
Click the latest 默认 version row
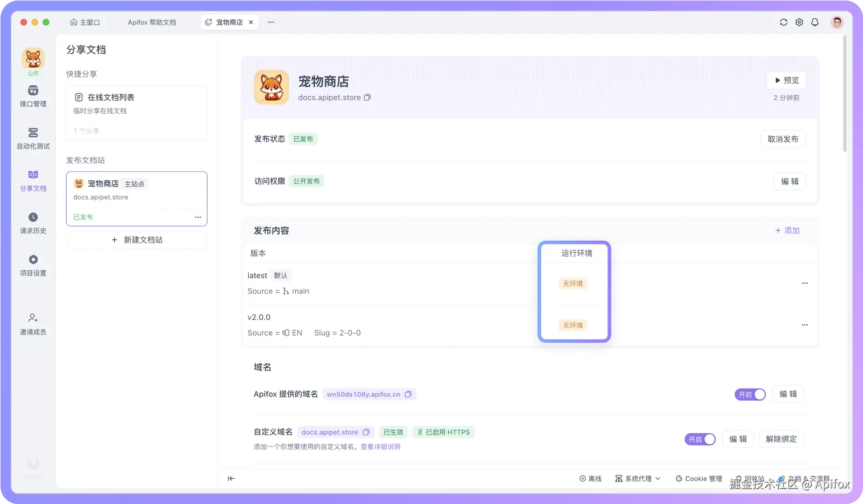click(x=530, y=283)
